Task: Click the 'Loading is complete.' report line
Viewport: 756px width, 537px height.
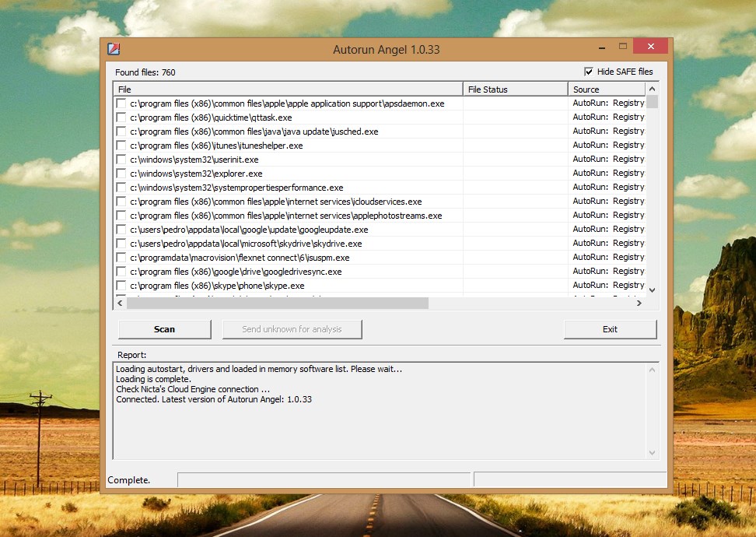Action: click(x=153, y=379)
